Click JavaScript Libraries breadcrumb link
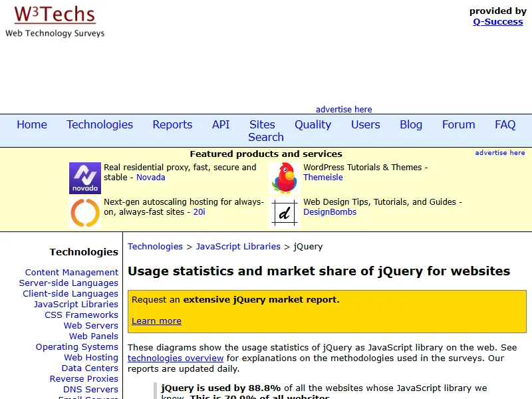 coord(238,246)
